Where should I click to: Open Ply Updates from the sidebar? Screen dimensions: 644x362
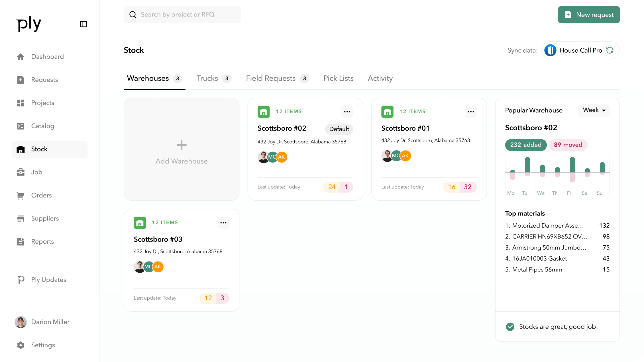click(x=48, y=279)
